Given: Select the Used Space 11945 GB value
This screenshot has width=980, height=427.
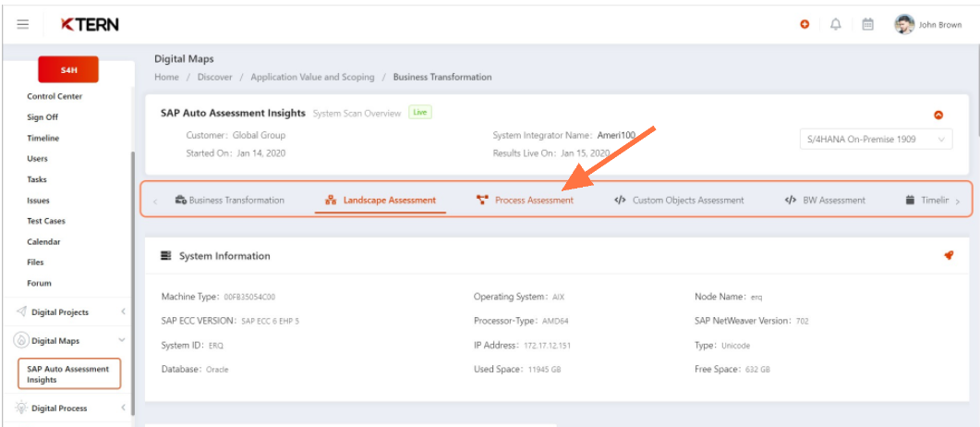Looking at the screenshot, I should 544,370.
